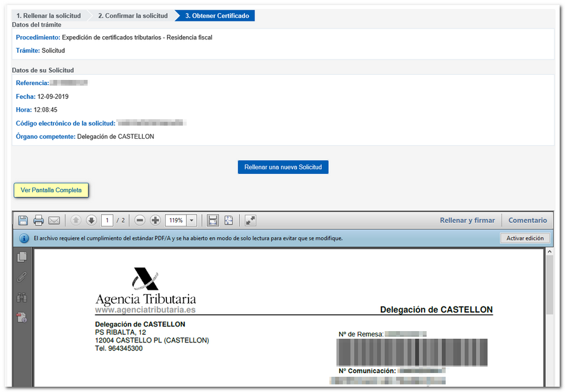565x392 pixels.
Task: Click the Activar edición button
Action: coord(524,238)
